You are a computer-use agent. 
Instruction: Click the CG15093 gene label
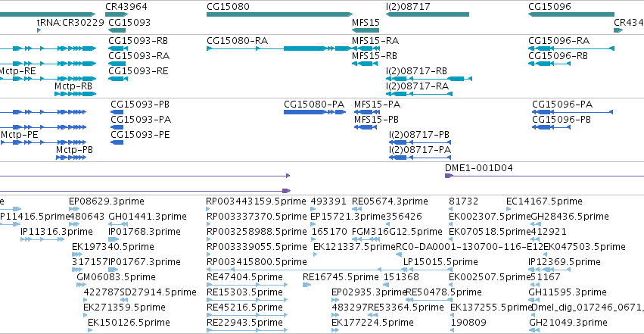point(129,22)
